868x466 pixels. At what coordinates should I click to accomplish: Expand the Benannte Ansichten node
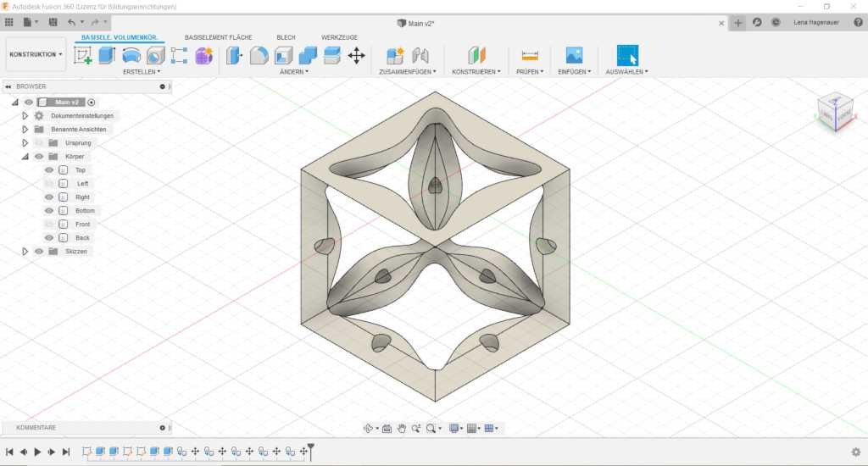(25, 129)
